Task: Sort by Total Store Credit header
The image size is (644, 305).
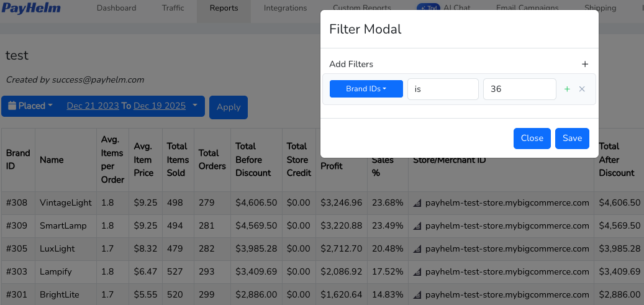Action: coord(299,160)
